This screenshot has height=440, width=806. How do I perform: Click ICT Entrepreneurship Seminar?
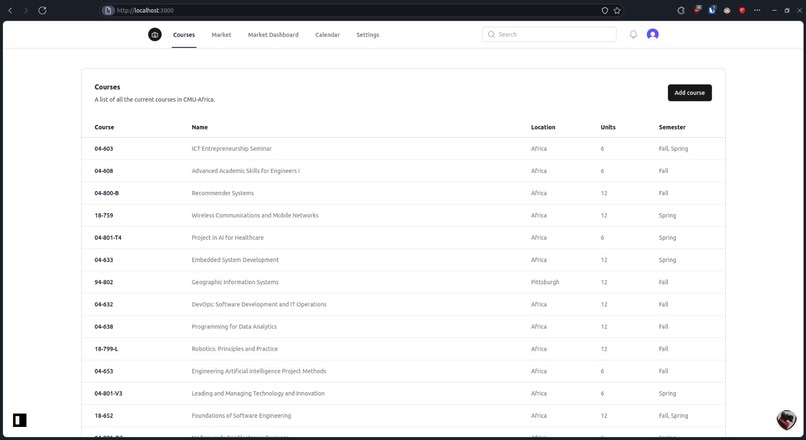click(232, 149)
